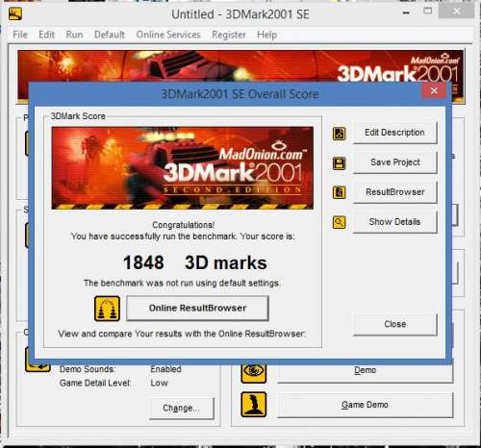
Task: Dismiss score dialog with red X button
Action: (434, 91)
